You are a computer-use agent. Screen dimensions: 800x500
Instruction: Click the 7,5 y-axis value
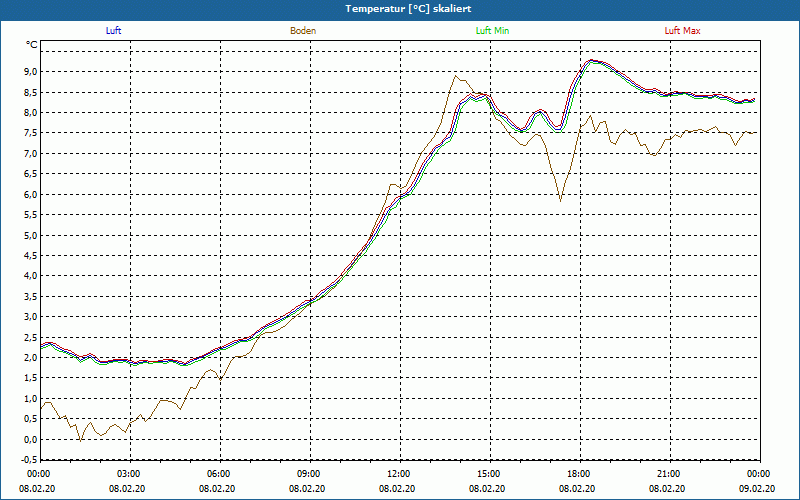(31, 133)
